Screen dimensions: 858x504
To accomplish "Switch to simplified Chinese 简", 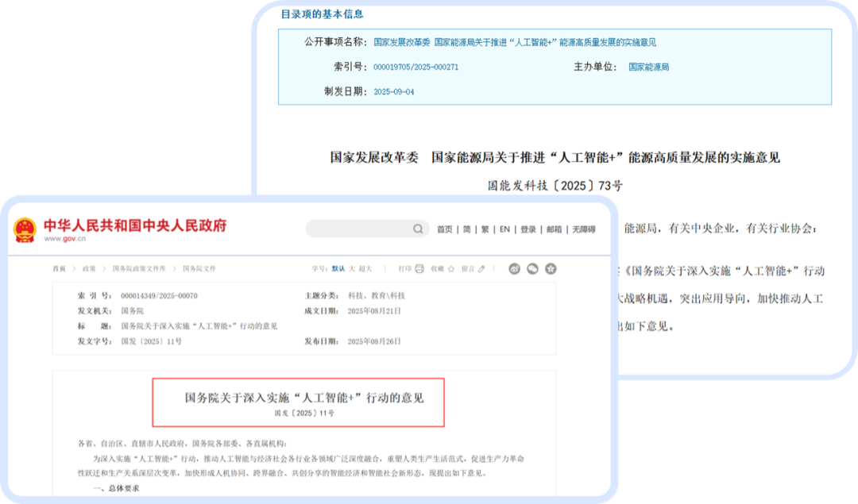I will (x=467, y=229).
